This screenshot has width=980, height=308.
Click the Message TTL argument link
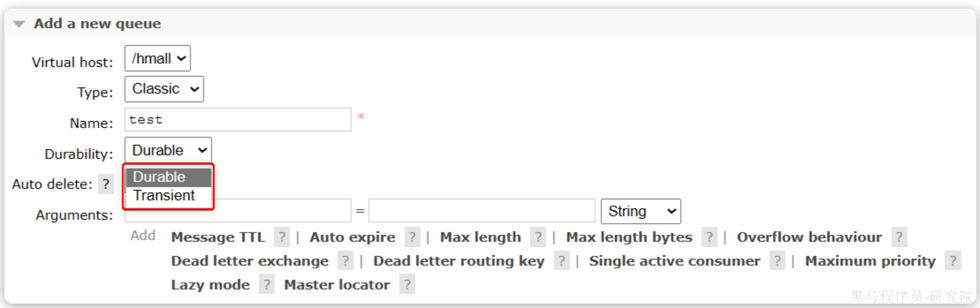tap(218, 237)
